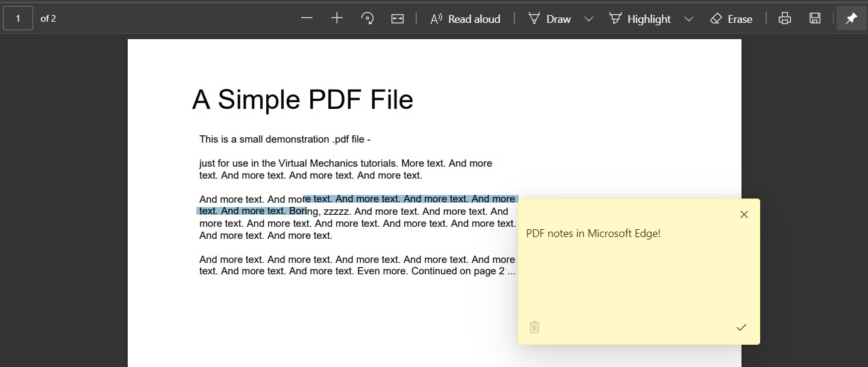Activate the Highlight tool

coord(640,19)
